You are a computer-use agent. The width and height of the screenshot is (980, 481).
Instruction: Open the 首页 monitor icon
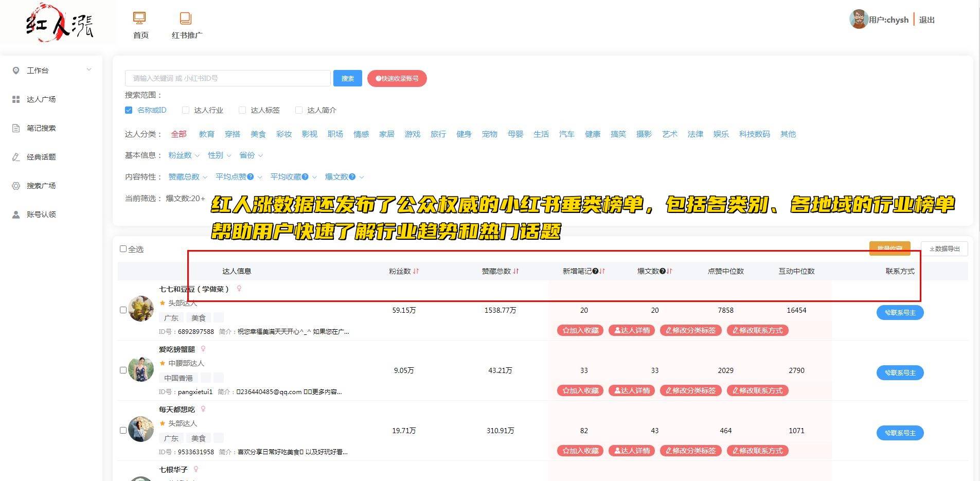[139, 18]
